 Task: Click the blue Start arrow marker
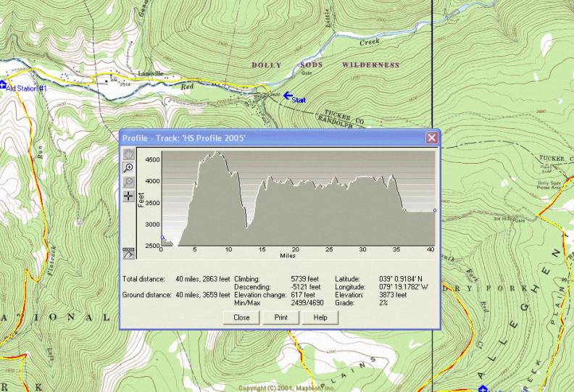288,96
